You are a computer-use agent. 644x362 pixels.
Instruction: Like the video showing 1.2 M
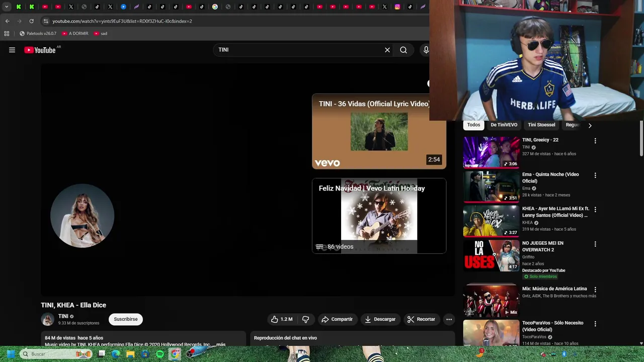point(282,319)
